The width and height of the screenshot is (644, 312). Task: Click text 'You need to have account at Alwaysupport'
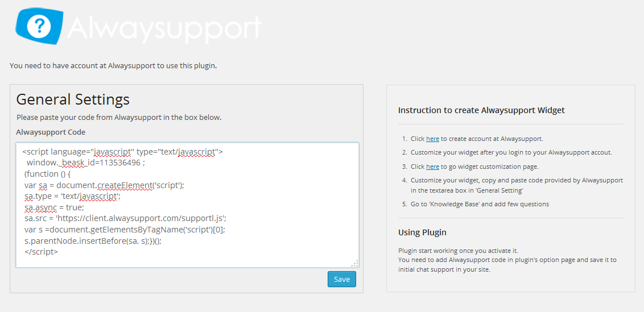pyautogui.click(x=113, y=66)
